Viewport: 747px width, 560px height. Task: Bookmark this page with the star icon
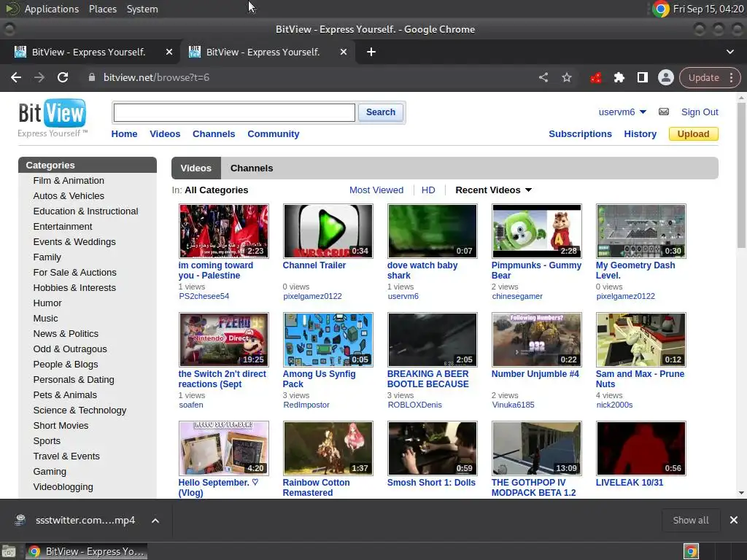[566, 77]
